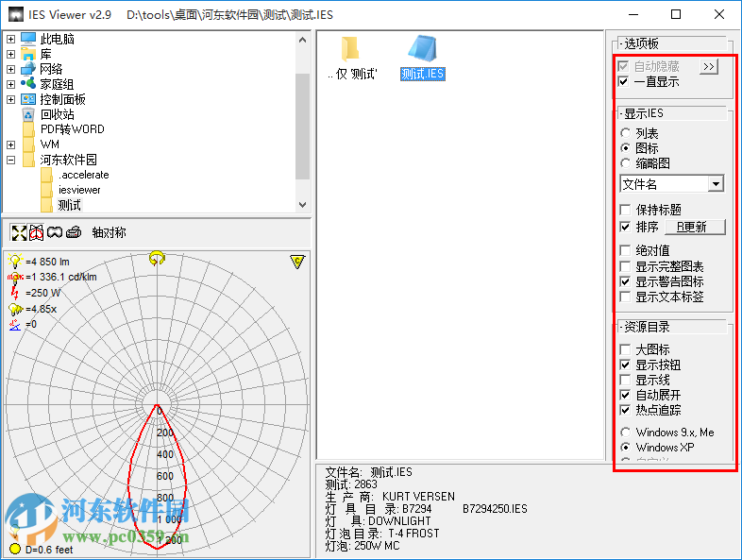This screenshot has width=742, height=560.
Task: Click the multiple bulbs multiplier icon
Action: (x=15, y=309)
